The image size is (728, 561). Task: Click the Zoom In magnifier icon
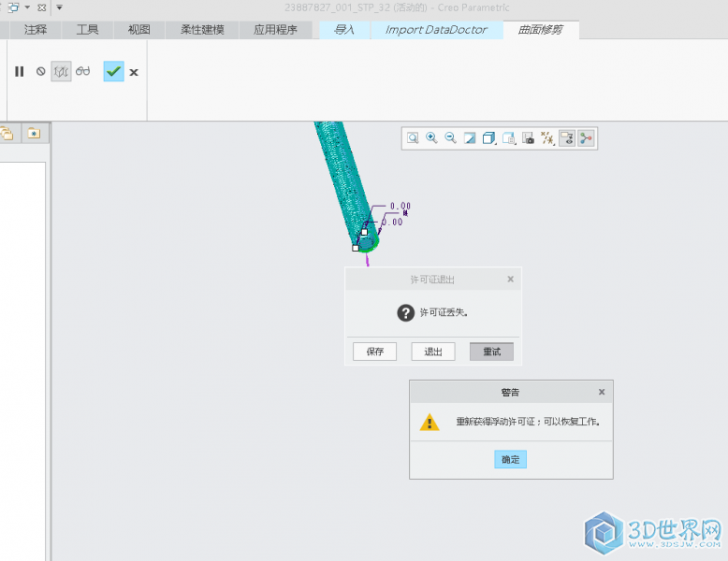click(x=431, y=138)
